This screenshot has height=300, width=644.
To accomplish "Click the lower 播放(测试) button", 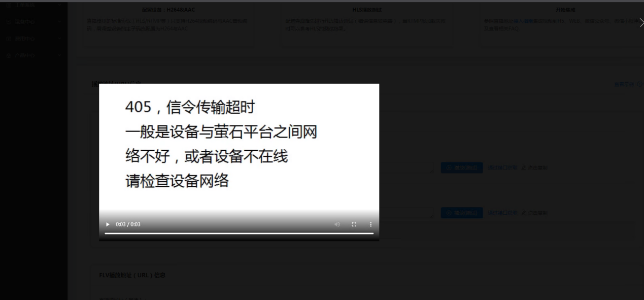I will tap(461, 213).
